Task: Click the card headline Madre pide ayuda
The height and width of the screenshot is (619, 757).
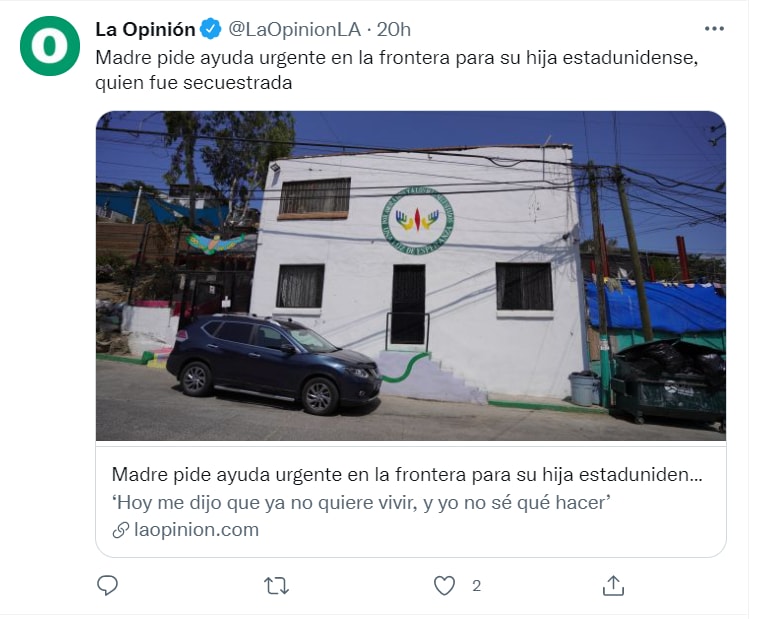Action: click(407, 475)
